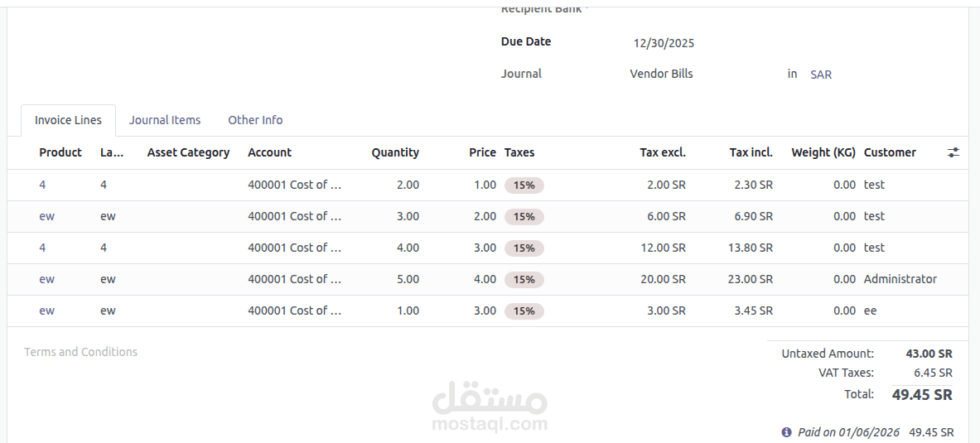The width and height of the screenshot is (980, 443).
Task: Click the 6.90 SR tax included amount
Action: click(753, 216)
